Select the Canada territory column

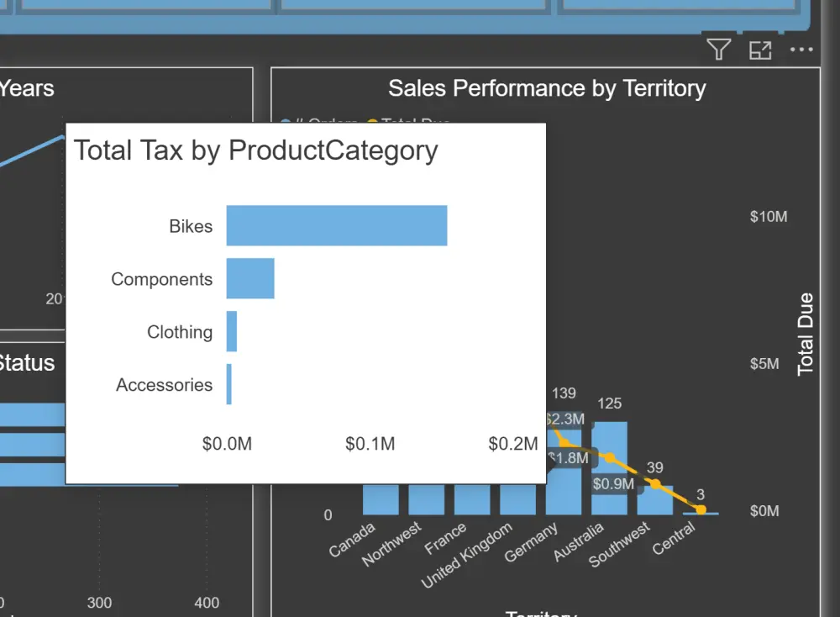(x=381, y=500)
